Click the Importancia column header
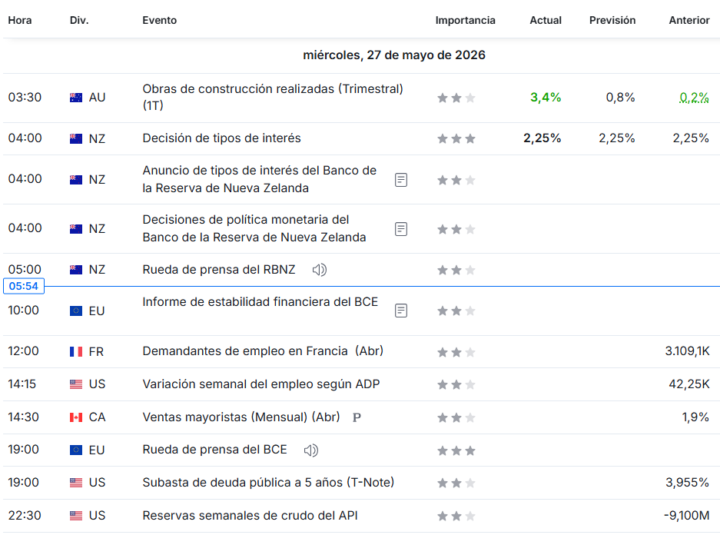 coord(465,20)
